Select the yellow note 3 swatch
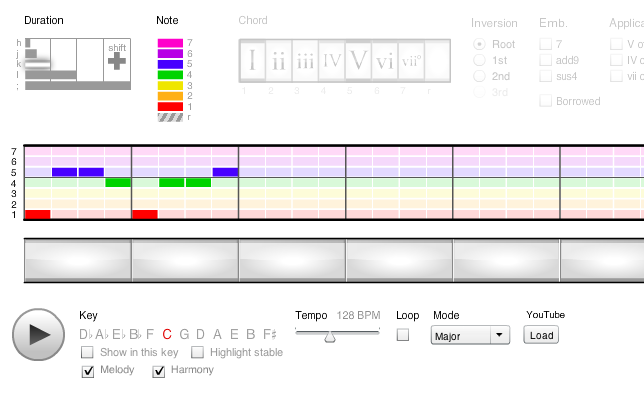The image size is (644, 399). point(170,85)
